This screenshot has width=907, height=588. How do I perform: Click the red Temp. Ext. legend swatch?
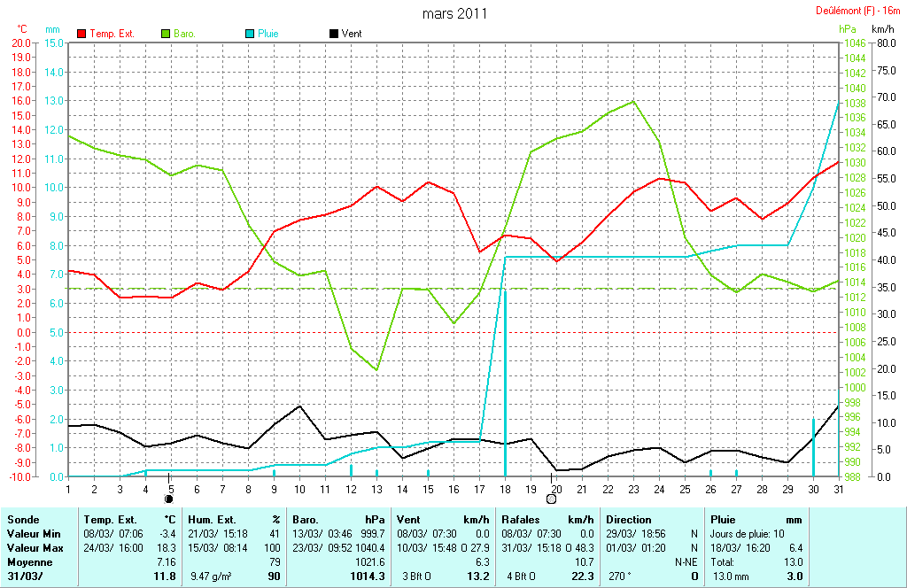(x=82, y=34)
